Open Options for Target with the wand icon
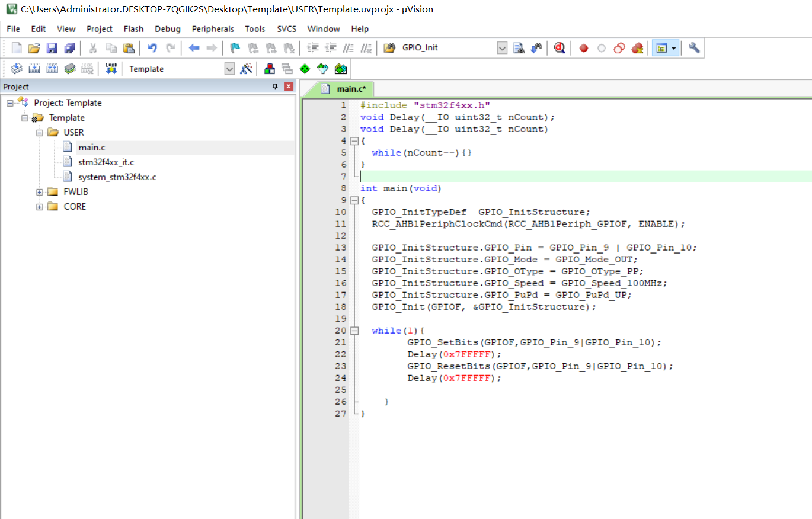The width and height of the screenshot is (812, 519). coord(246,69)
